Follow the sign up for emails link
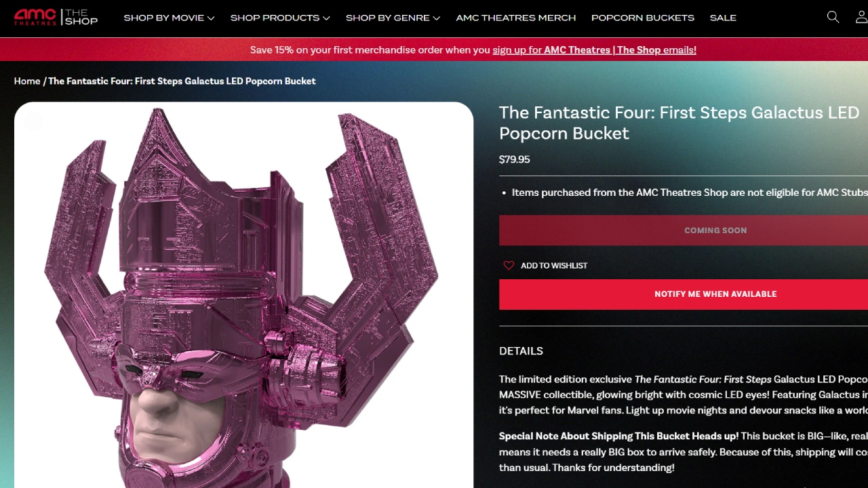This screenshot has width=868, height=488. click(594, 50)
